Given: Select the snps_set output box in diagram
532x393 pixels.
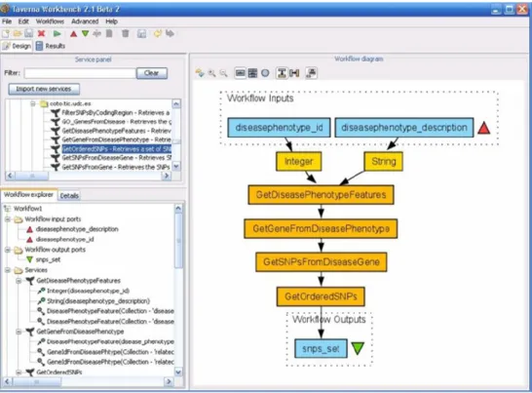Looking at the screenshot, I should pyautogui.click(x=321, y=348).
